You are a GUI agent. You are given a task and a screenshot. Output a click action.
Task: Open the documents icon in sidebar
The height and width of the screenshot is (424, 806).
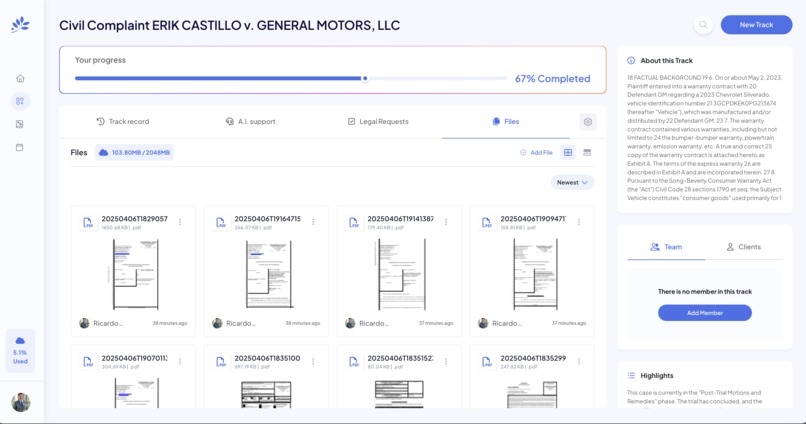click(20, 124)
